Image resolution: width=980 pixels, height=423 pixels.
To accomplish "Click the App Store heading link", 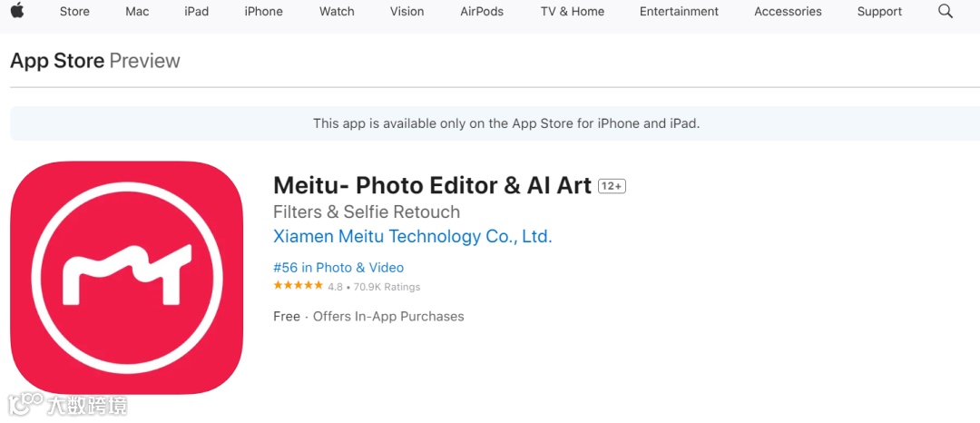I will coord(57,61).
